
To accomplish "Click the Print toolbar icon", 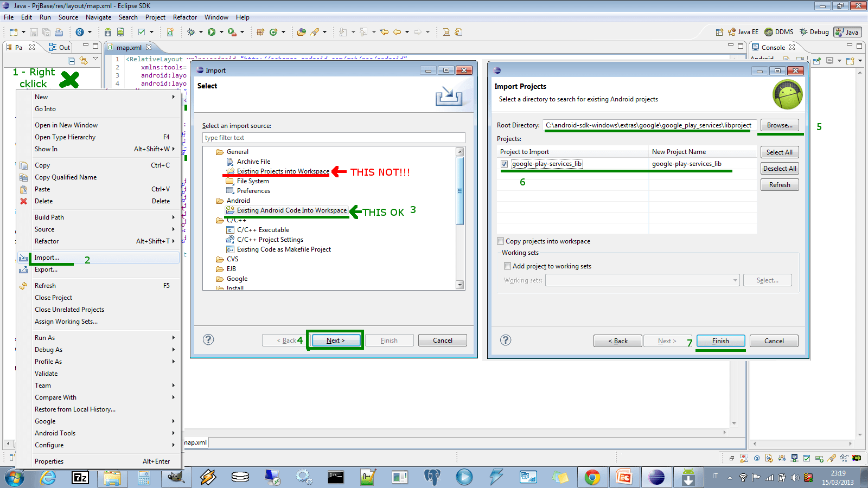I will click(59, 32).
